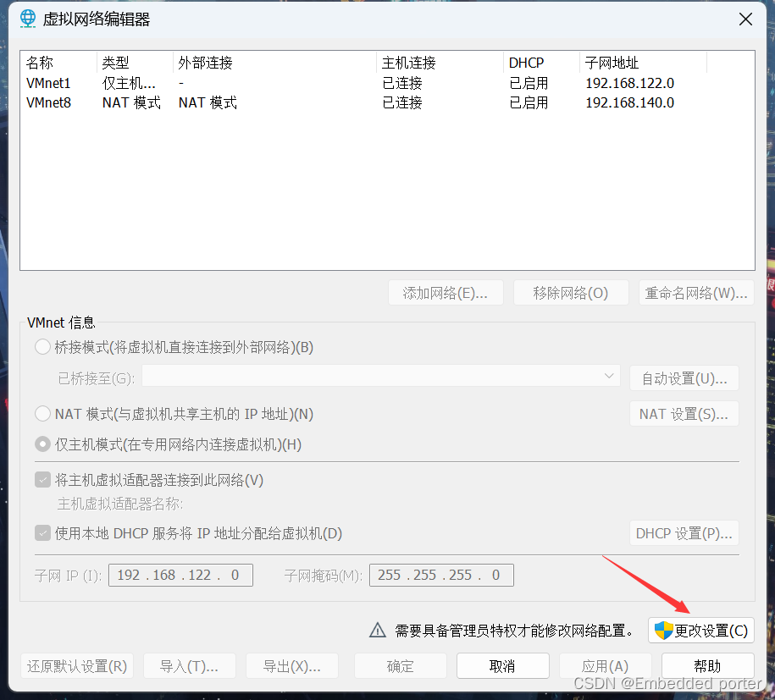The height and width of the screenshot is (700, 775).
Task: Click the 子网掩码 input field
Action: (x=441, y=575)
